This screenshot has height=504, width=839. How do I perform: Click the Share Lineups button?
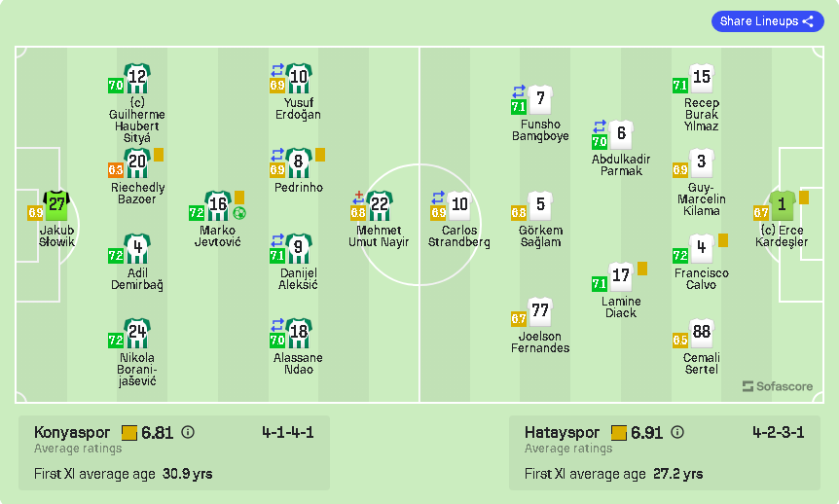pyautogui.click(x=767, y=21)
